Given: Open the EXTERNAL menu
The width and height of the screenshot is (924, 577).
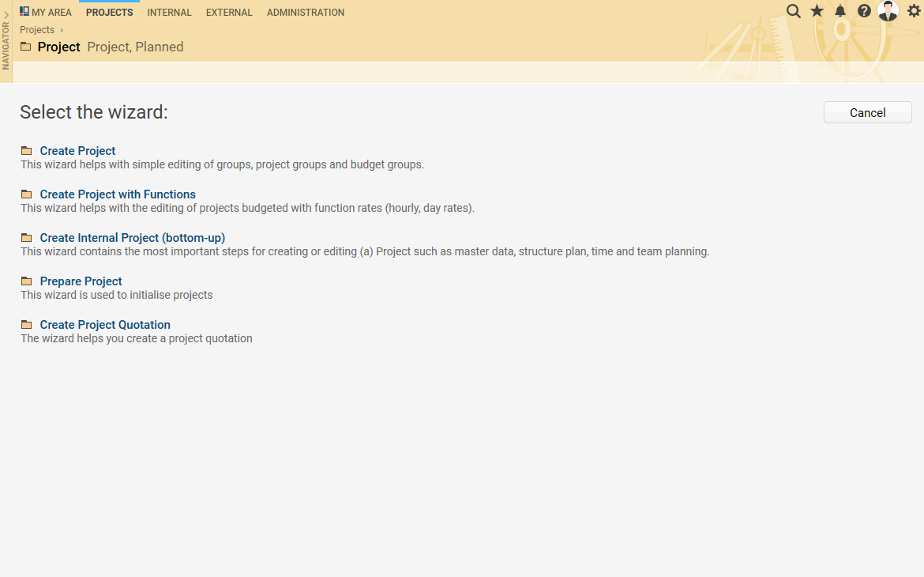Looking at the screenshot, I should [x=229, y=13].
